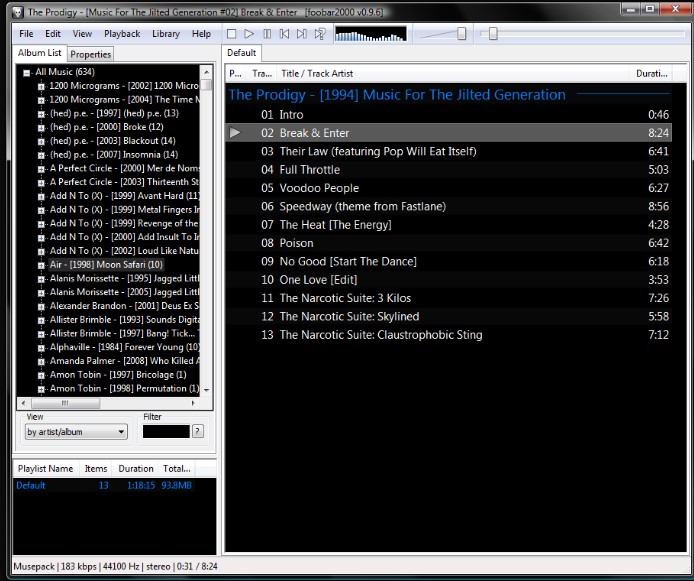Screen dimensions: 694x581
Task: Expand 1200 Micrograms [2002] album node
Action: tap(41, 86)
